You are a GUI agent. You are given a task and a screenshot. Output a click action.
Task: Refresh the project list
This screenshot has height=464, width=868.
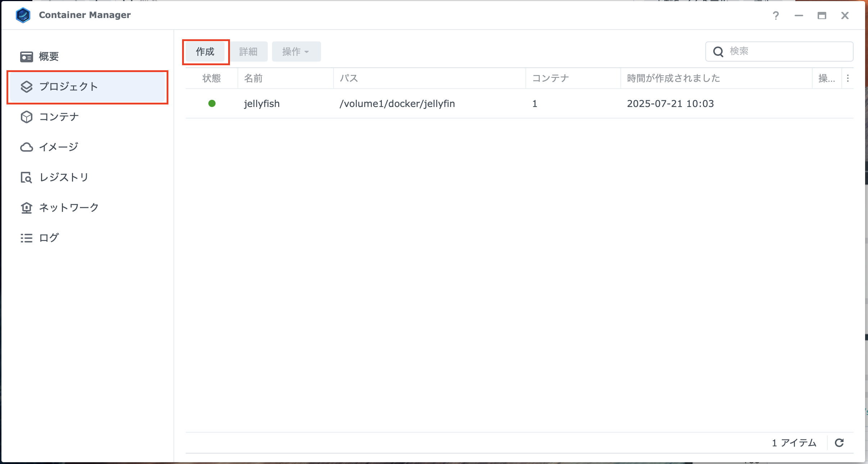pos(840,442)
